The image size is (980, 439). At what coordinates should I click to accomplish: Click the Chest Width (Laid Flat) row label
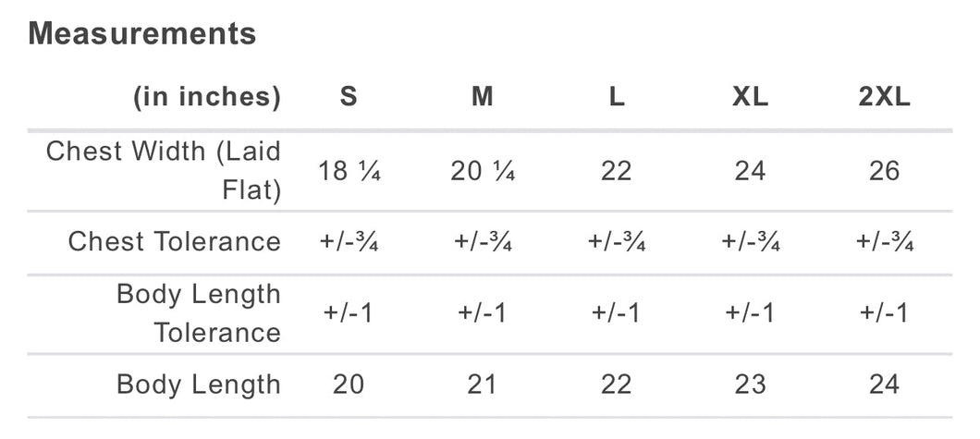click(164, 170)
